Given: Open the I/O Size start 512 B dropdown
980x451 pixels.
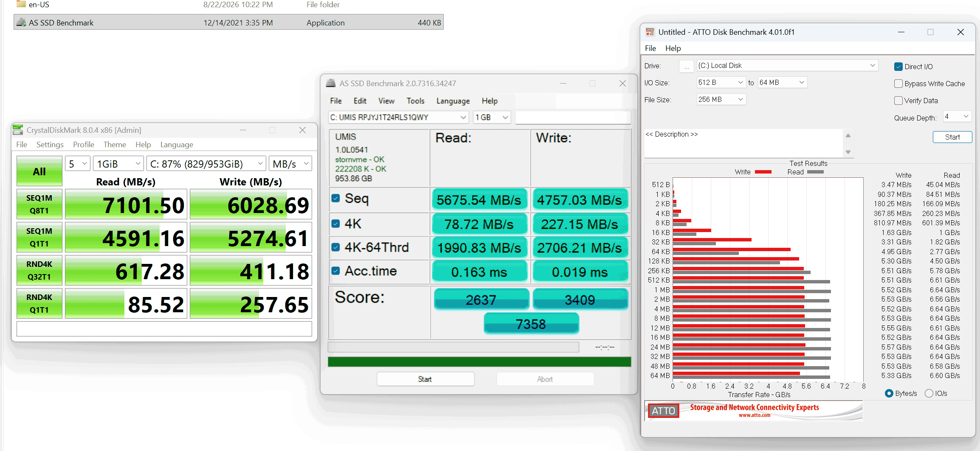Looking at the screenshot, I should (721, 82).
